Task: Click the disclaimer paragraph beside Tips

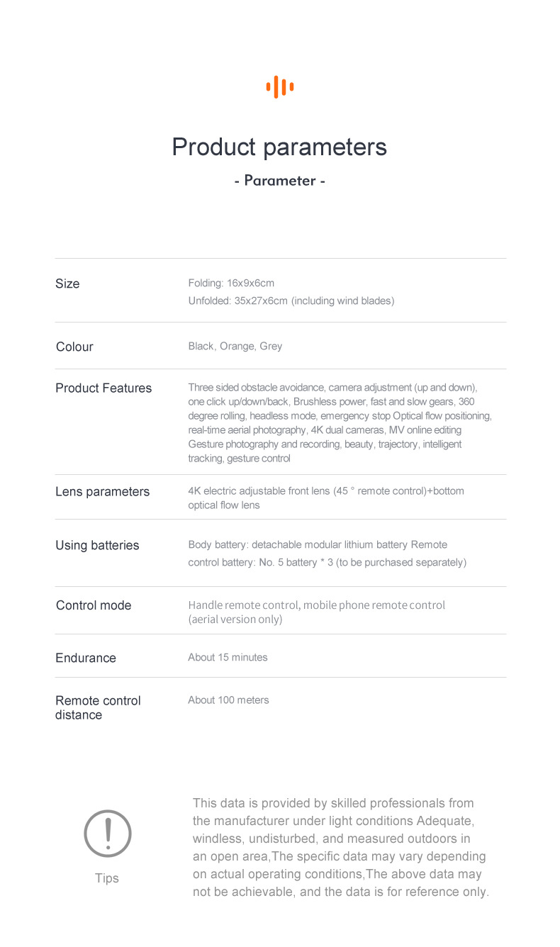Action: (340, 847)
